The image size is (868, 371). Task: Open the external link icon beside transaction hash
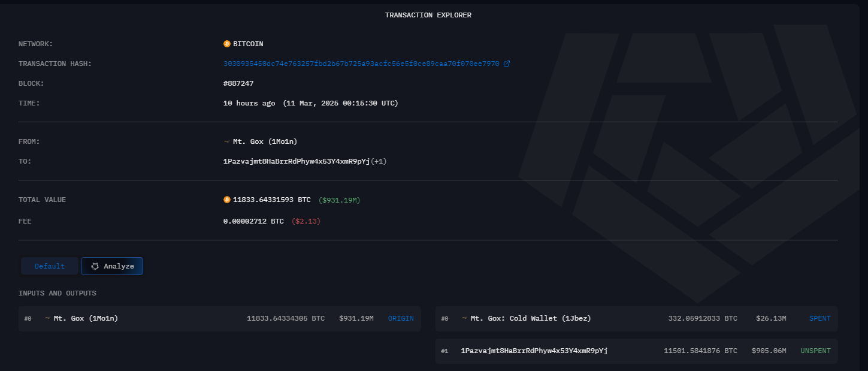tap(507, 64)
